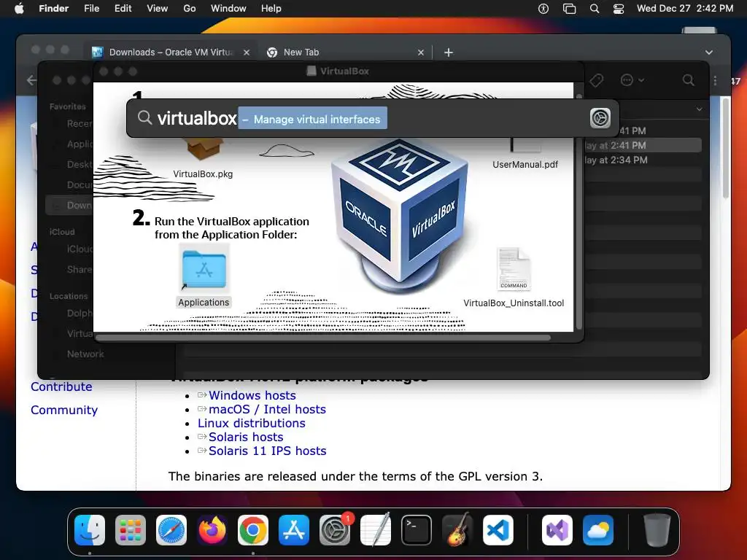Open Launchpad in the Dock

click(x=131, y=530)
